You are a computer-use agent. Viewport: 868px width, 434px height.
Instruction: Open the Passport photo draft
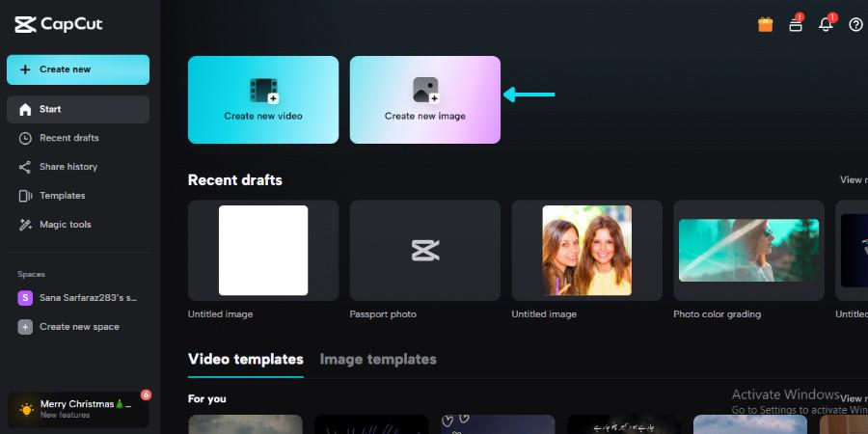(x=425, y=251)
